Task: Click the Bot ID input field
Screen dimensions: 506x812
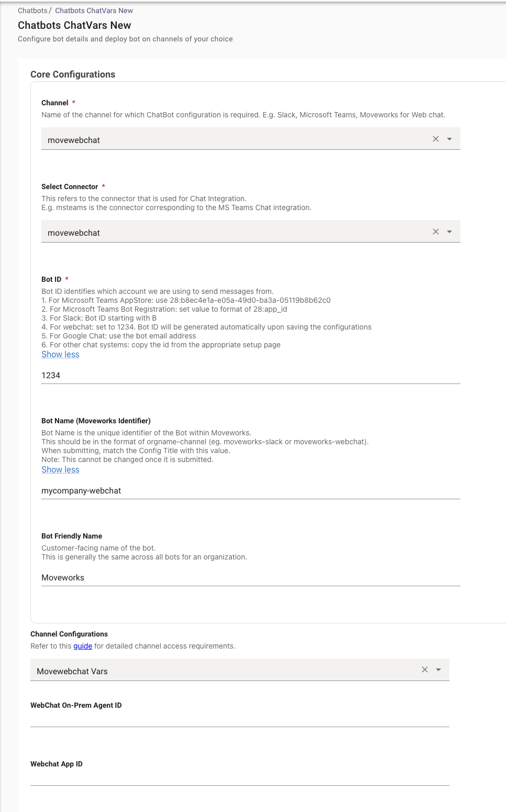Action: coord(250,376)
